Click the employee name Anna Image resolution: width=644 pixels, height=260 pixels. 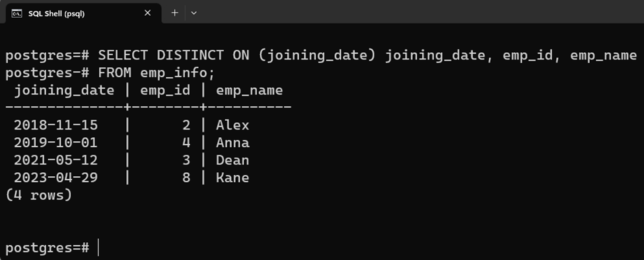tap(233, 143)
